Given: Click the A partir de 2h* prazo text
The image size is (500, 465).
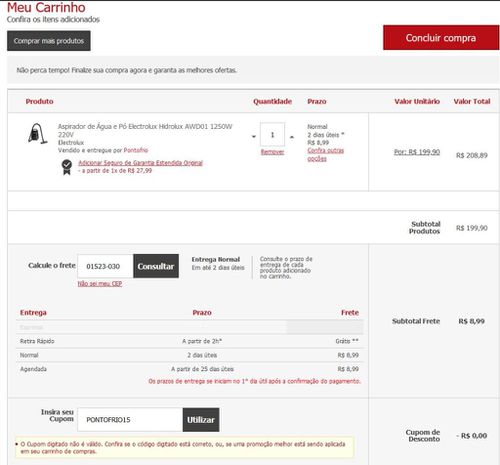Looking at the screenshot, I should click(202, 341).
